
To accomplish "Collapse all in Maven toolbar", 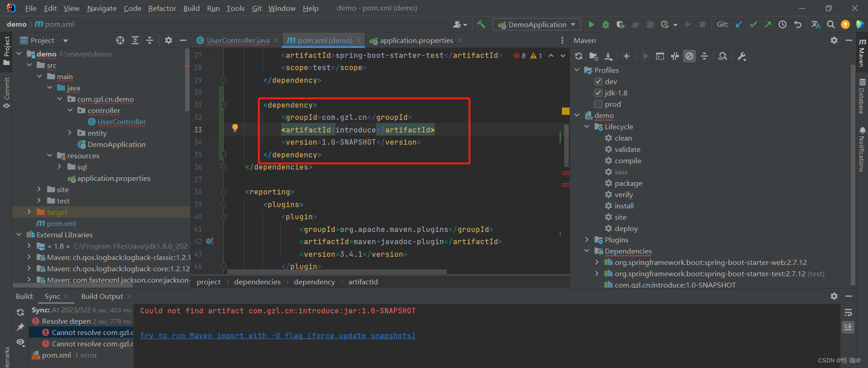I will 704,56.
